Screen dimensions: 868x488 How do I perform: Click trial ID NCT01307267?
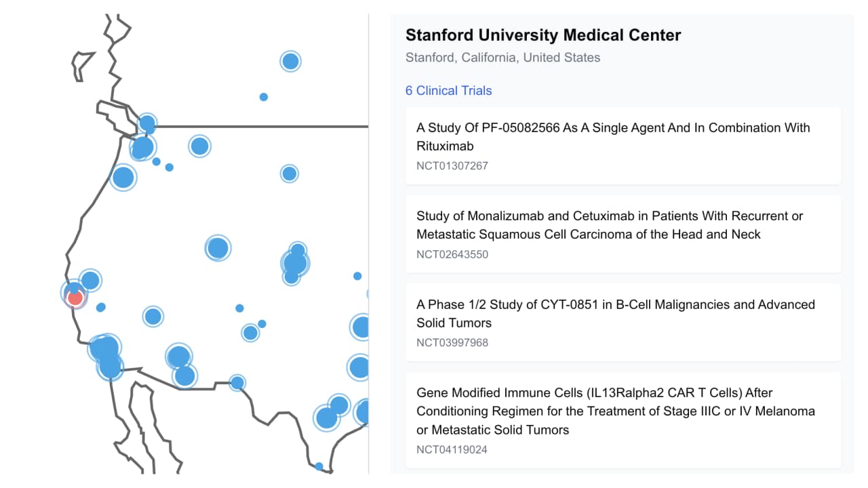[452, 166]
